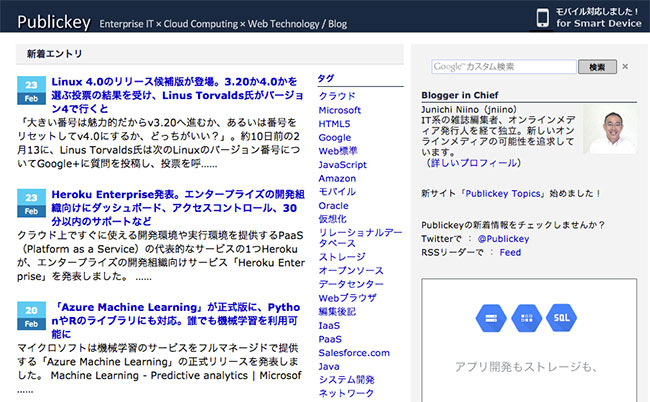Click the 検索 search button
Viewport: 650px width, 402px height.
click(x=597, y=67)
